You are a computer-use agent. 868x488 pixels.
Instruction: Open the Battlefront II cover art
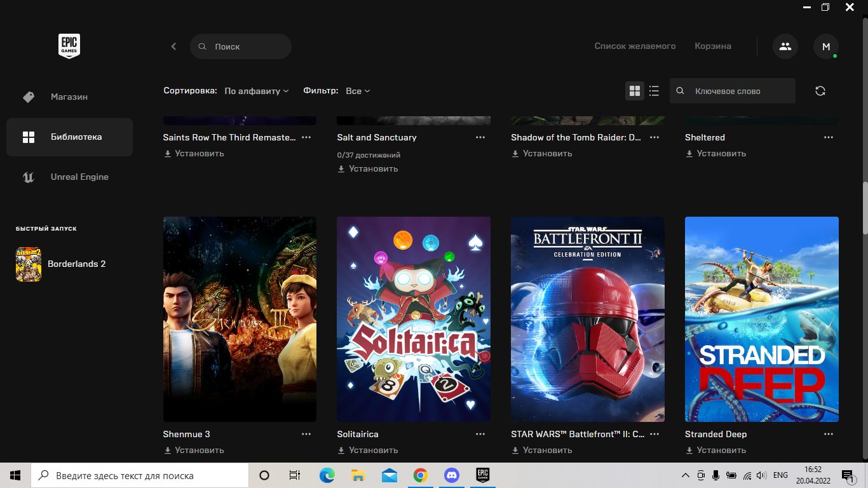pos(588,319)
